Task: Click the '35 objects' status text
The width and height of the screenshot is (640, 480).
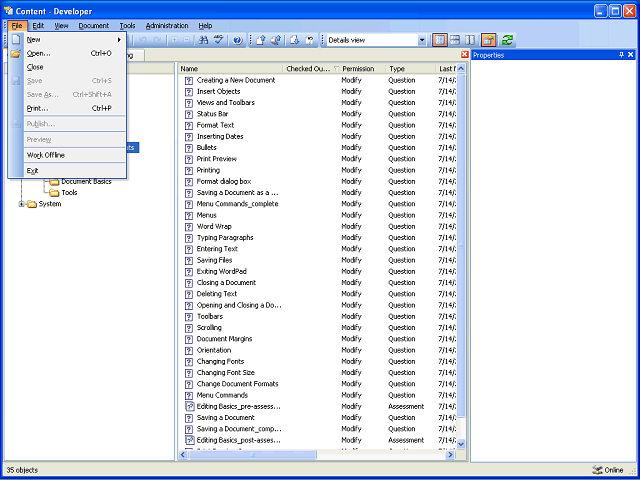Action: [x=22, y=470]
